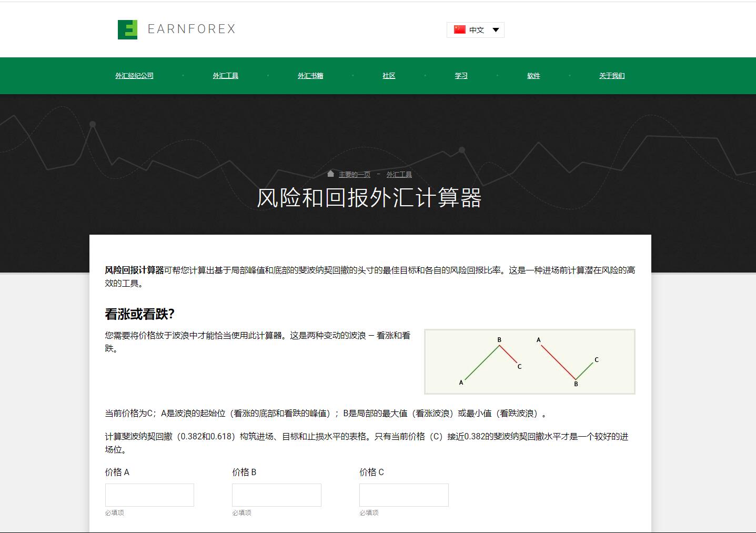
Task: Focus the 价格 A input field
Action: 149,495
